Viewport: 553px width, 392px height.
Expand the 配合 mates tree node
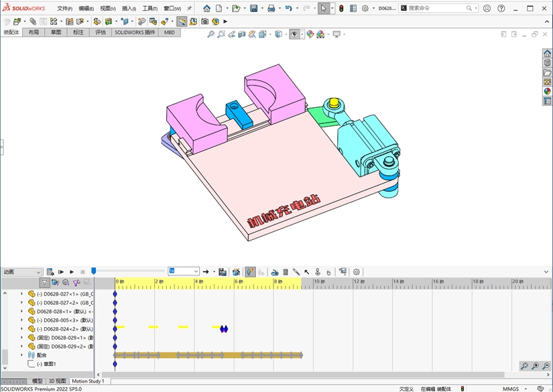point(21,355)
